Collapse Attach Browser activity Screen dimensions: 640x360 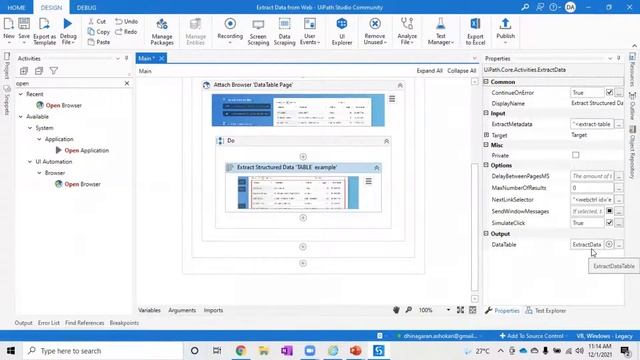point(400,85)
